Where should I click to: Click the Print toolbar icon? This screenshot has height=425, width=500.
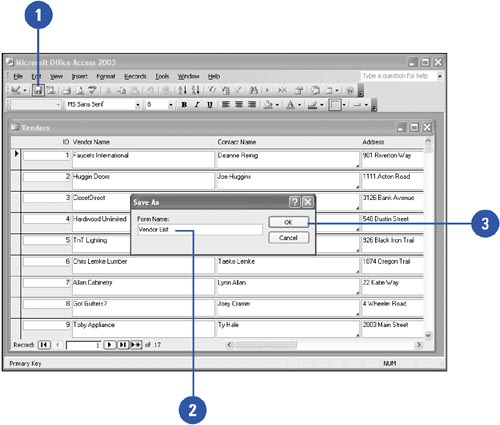[x=67, y=90]
